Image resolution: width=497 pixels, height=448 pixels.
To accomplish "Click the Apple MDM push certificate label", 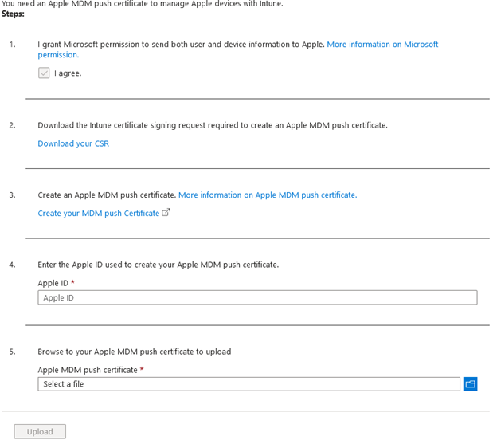I will click(x=88, y=370).
